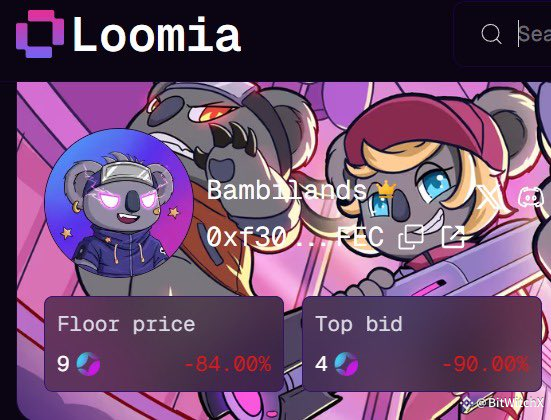Click the -90.00% top bid change
The width and height of the screenshot is (551, 420).
point(485,364)
